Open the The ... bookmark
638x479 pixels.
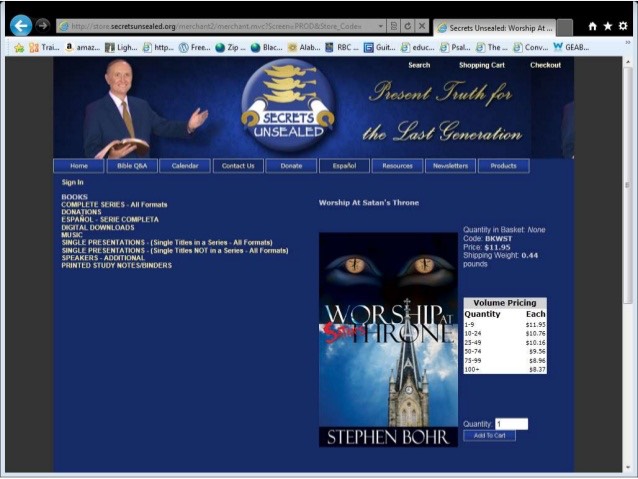[x=492, y=47]
